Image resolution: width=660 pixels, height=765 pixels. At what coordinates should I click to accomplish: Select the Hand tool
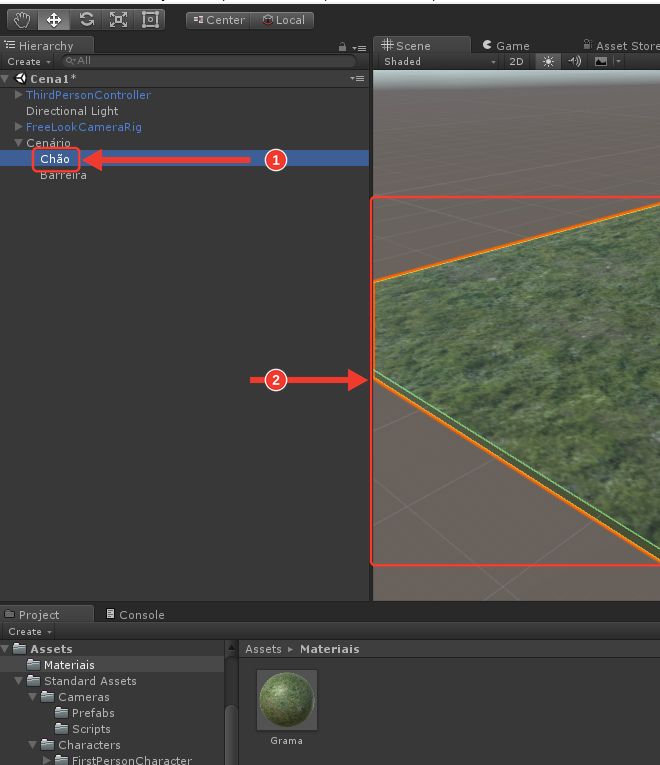pos(22,20)
